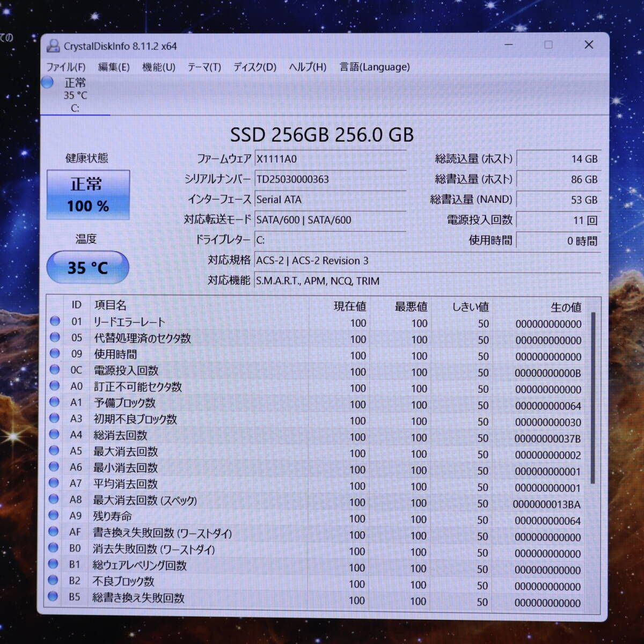Minimize the CrystalDiskInfo window

coord(509,45)
